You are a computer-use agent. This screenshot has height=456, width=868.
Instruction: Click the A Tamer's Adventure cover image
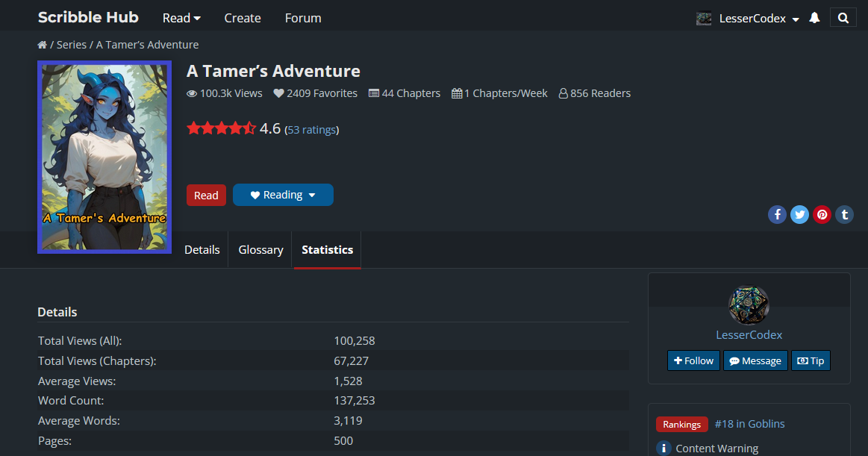tap(104, 157)
